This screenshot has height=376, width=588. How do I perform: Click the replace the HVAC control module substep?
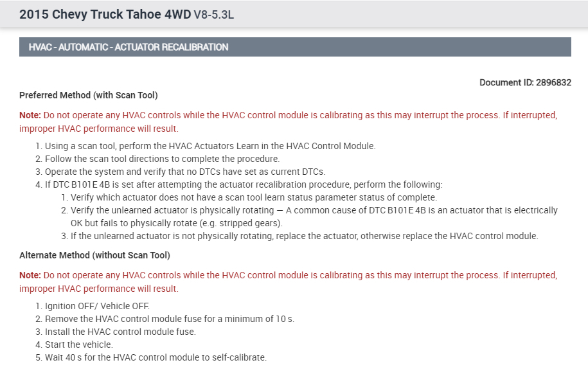pyautogui.click(x=304, y=236)
